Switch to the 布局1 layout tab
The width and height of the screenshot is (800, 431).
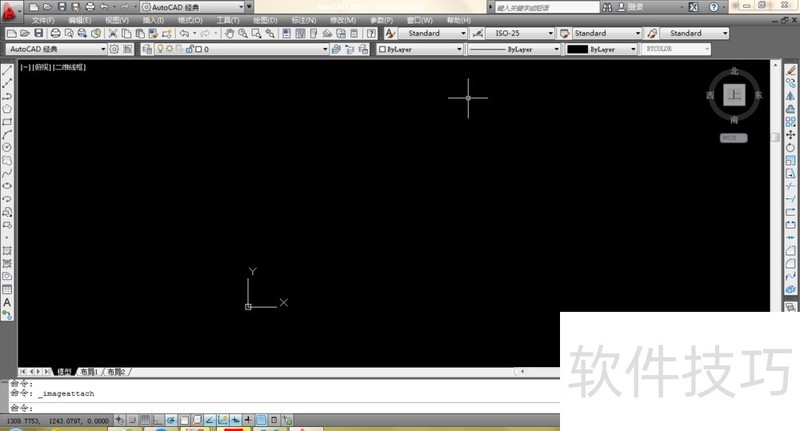pos(89,372)
